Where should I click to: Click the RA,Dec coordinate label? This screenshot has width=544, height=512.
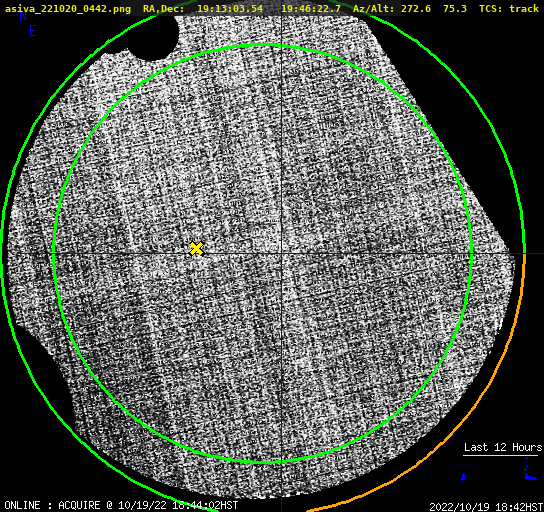click(x=164, y=8)
